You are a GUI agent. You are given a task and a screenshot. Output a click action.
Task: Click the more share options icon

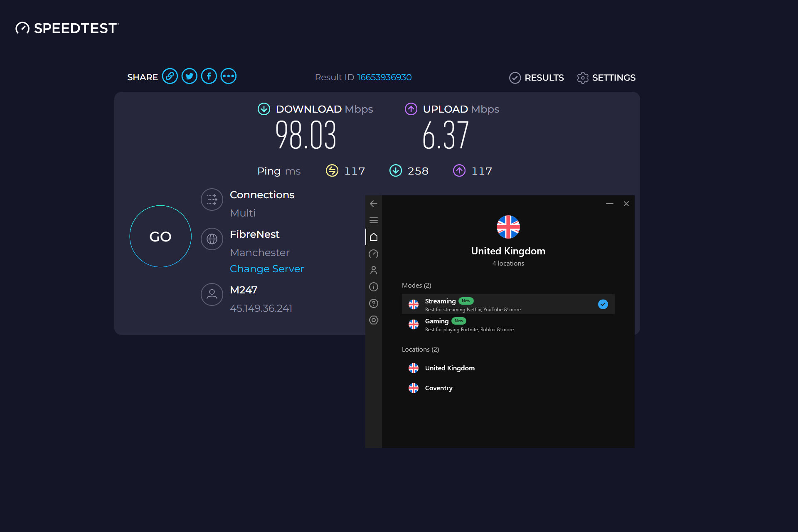229,76
